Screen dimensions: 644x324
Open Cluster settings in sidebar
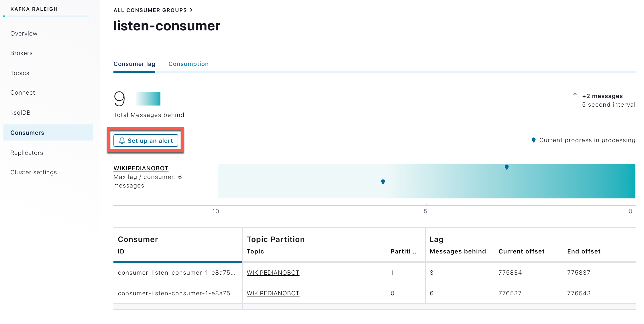[34, 172]
